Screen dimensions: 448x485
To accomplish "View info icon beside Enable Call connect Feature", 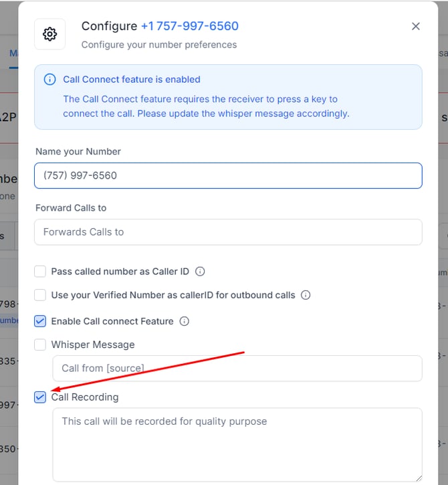I will pos(185,321).
